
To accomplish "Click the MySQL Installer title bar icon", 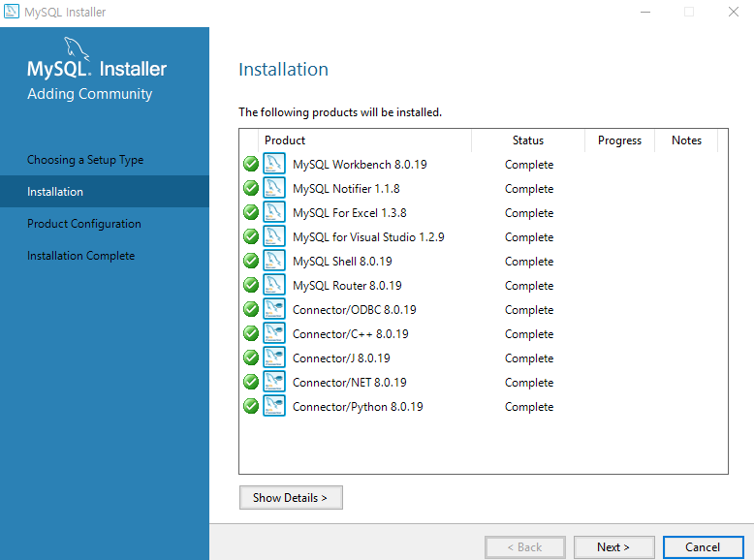I will tap(12, 11).
